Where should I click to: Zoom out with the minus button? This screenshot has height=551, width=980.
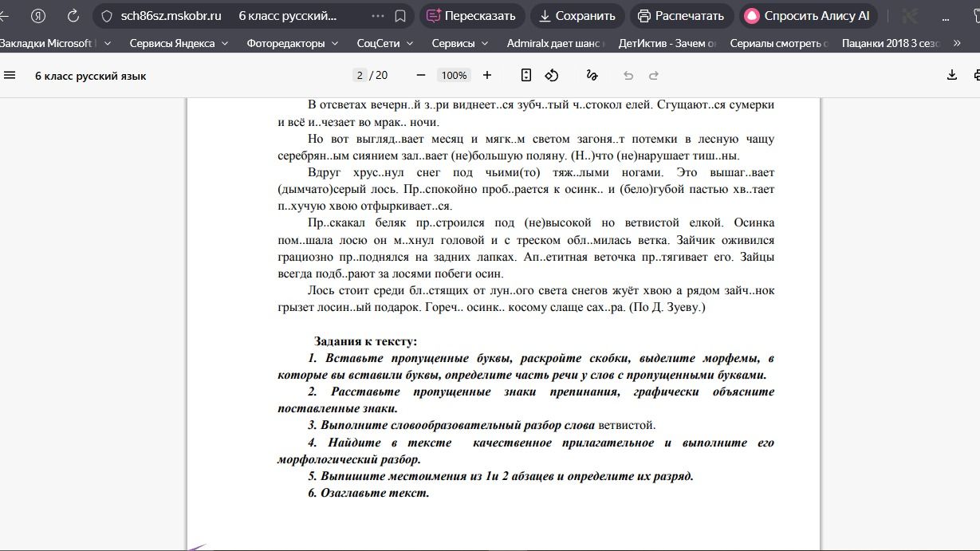click(x=421, y=75)
